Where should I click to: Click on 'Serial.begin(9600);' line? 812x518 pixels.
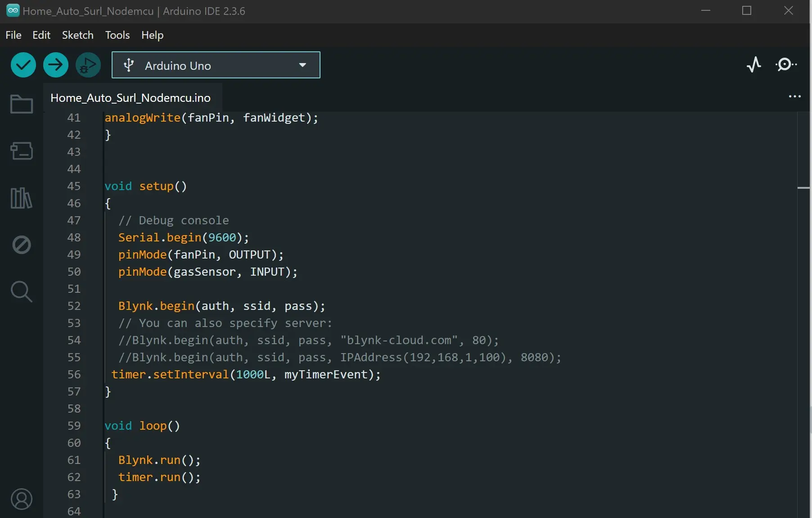(184, 237)
